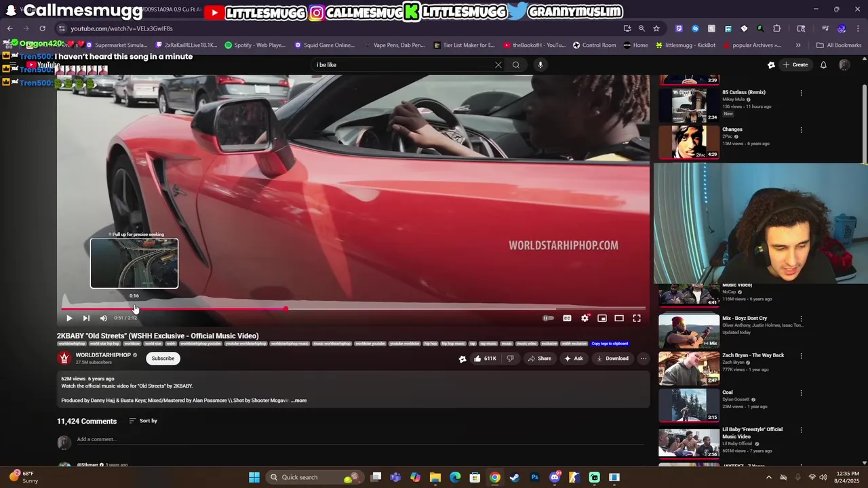Mute the video player volume
Screen dimensions: 868x488
104,318
